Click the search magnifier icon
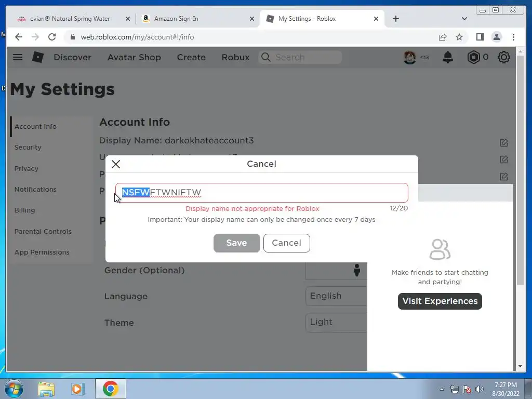The width and height of the screenshot is (532, 399). tap(266, 57)
